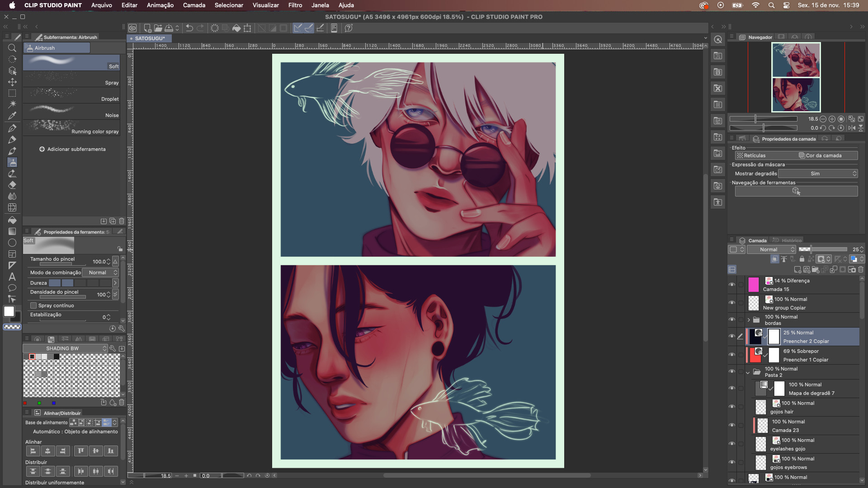Select the Droplet sub tool
Screen dimensions: 868x488
(71, 95)
